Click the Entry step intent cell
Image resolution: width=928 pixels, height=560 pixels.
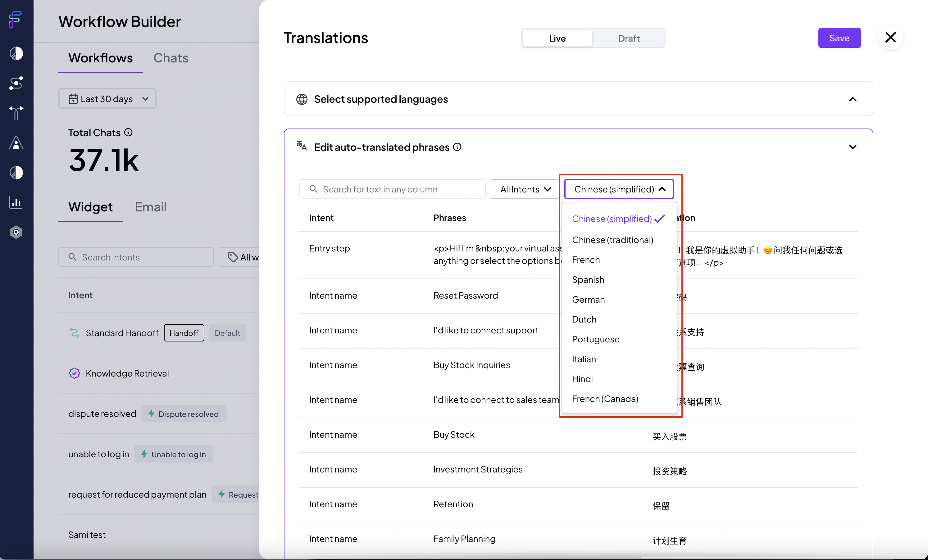point(330,248)
